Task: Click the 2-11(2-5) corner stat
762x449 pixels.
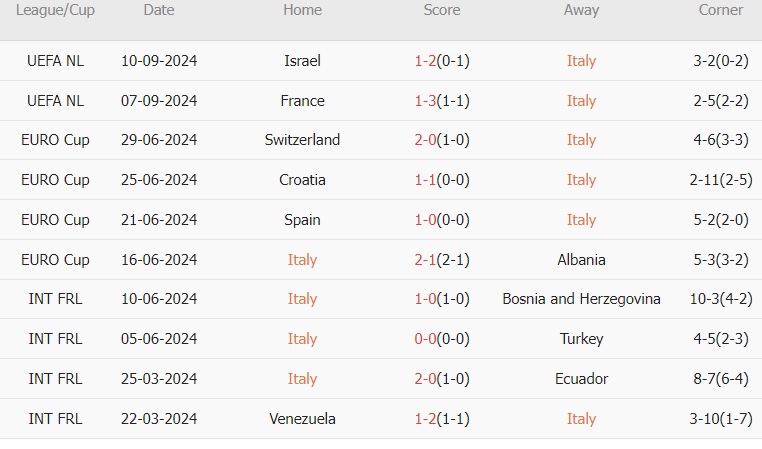Action: [x=720, y=180]
